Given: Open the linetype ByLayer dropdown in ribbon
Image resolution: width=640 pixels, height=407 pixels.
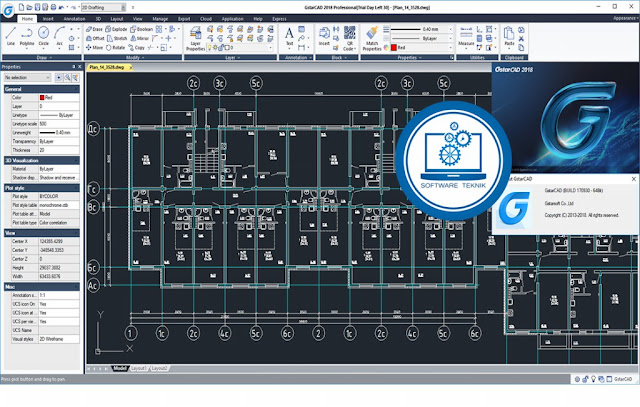Looking at the screenshot, I should 420,38.
